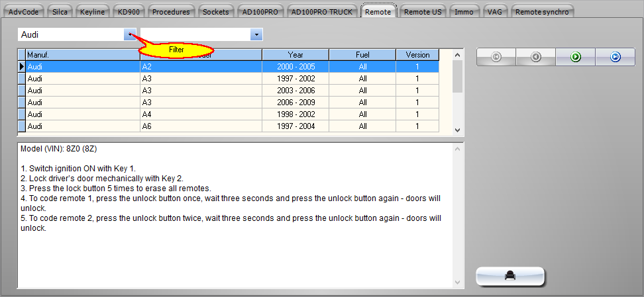
Task: Click previous record navigation button
Action: 535,58
